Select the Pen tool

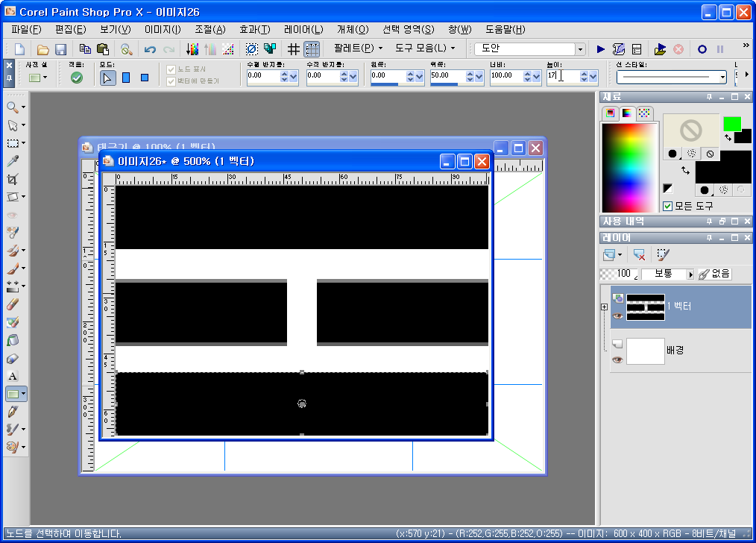tap(13, 411)
